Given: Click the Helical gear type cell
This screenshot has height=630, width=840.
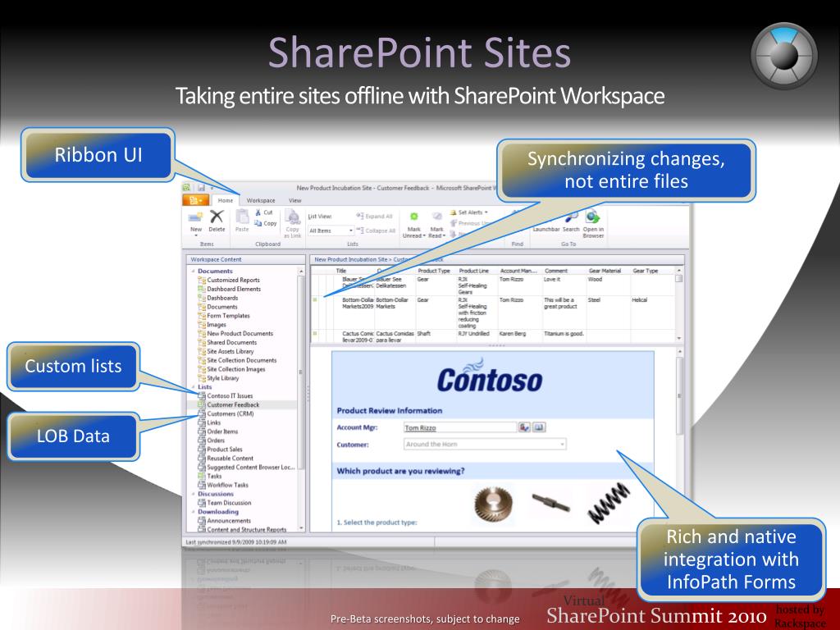Looking at the screenshot, I should point(639,300).
